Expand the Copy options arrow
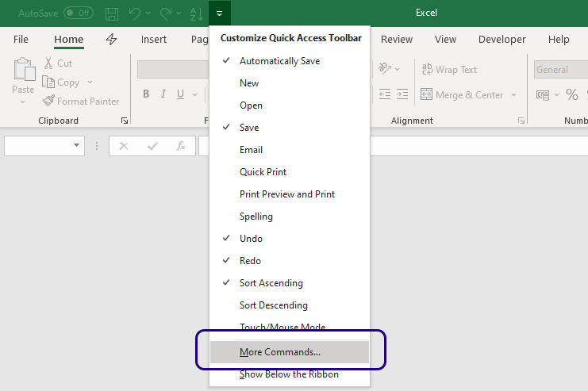Viewport: 588px width, 391px height. [x=90, y=82]
